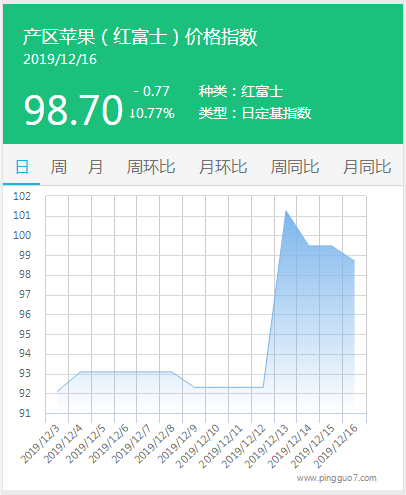Click the y-axis label 98
406x495 pixels.
[x=25, y=275]
